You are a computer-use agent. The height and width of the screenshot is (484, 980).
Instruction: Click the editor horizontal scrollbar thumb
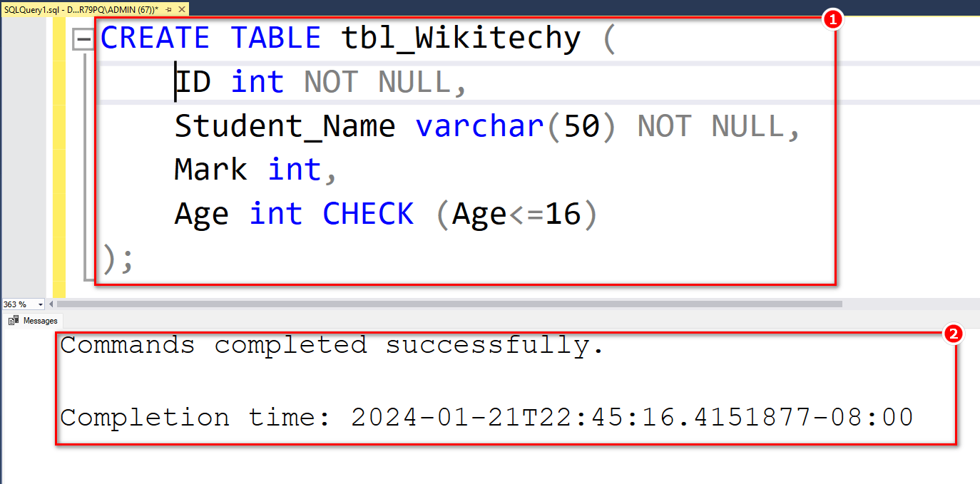[x=449, y=304]
